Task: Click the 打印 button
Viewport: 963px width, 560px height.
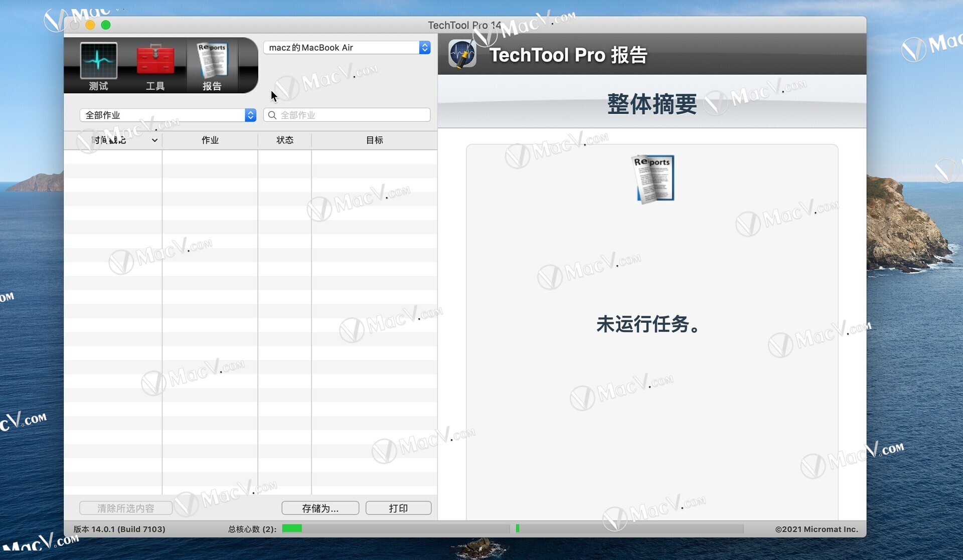Action: click(399, 508)
